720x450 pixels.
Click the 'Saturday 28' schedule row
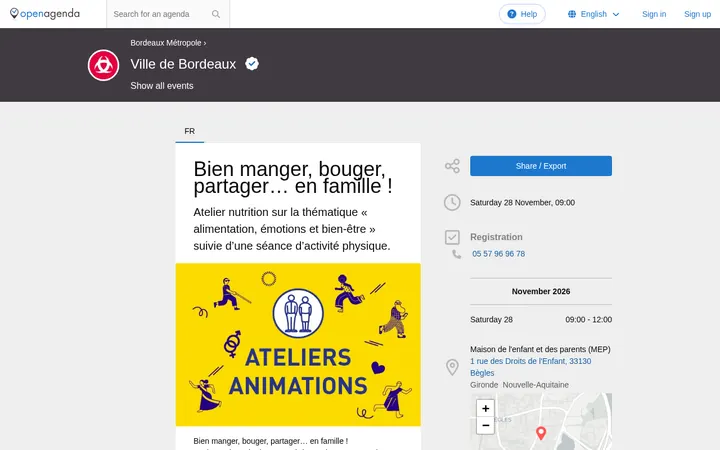(x=540, y=320)
